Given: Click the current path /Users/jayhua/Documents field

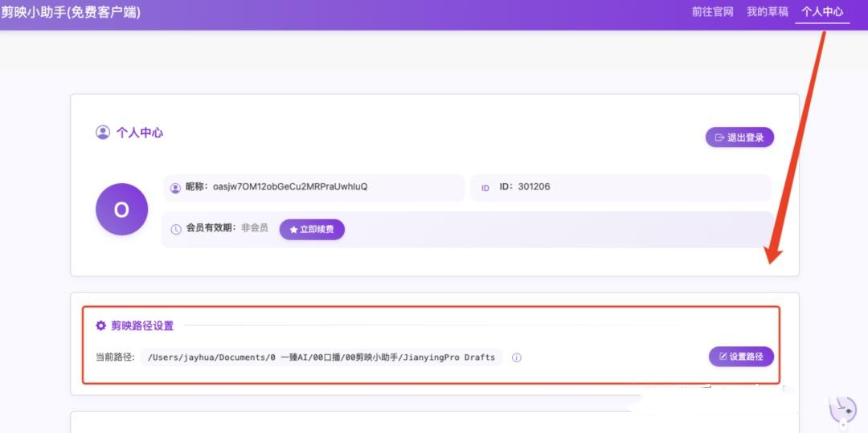Looking at the screenshot, I should [x=321, y=357].
